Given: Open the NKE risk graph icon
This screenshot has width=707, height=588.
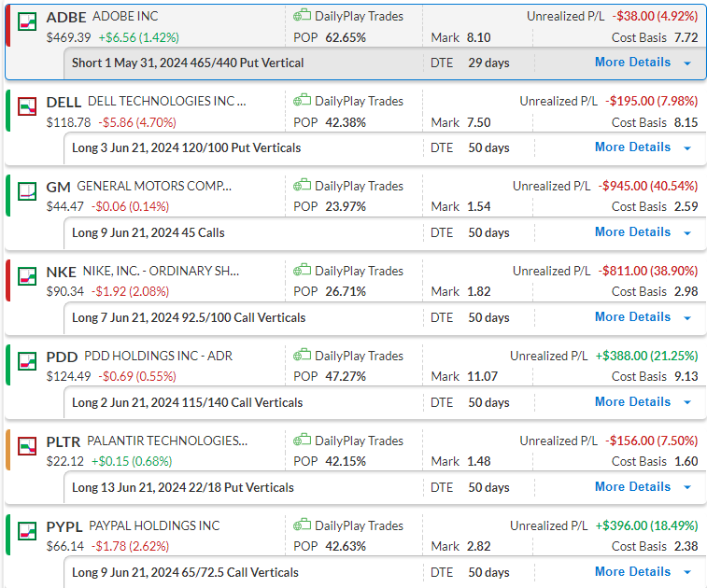Looking at the screenshot, I should pos(27,276).
